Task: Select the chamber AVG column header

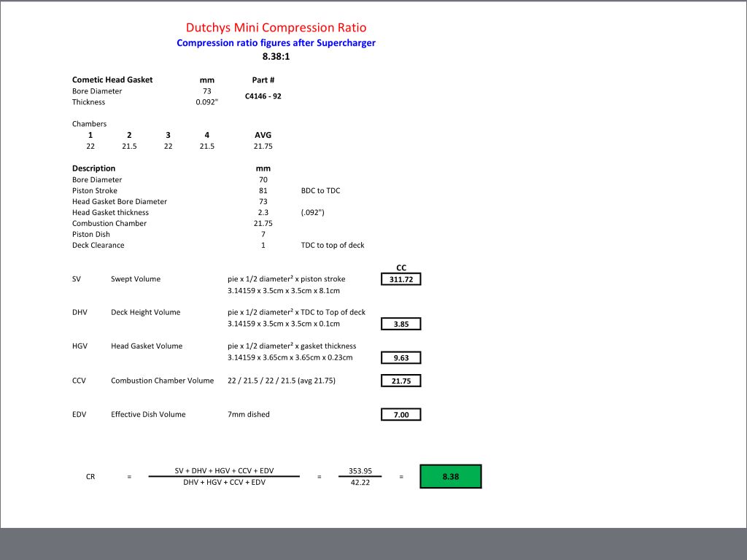Action: tap(263, 135)
